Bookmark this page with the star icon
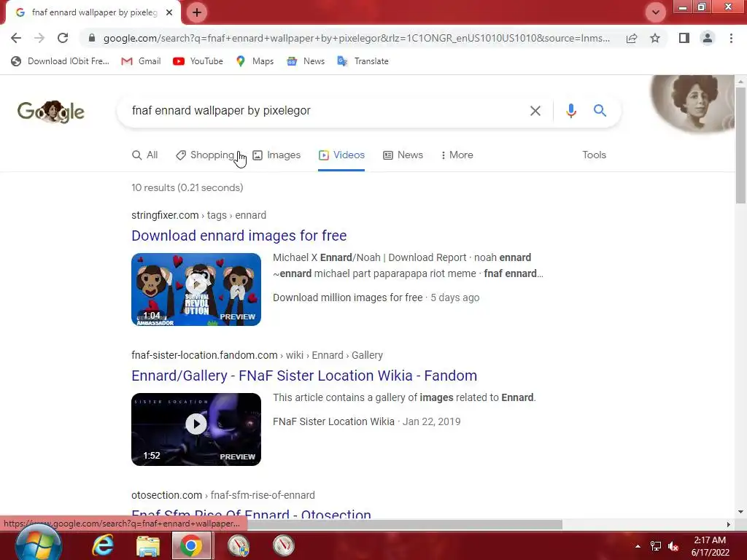The height and width of the screenshot is (560, 747). pos(655,38)
